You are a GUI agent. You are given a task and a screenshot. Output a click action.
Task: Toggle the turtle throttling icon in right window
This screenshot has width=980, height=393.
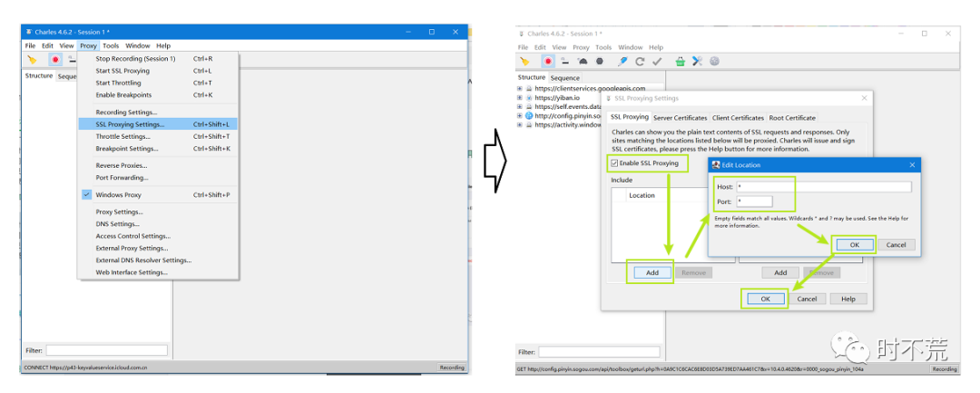(583, 61)
